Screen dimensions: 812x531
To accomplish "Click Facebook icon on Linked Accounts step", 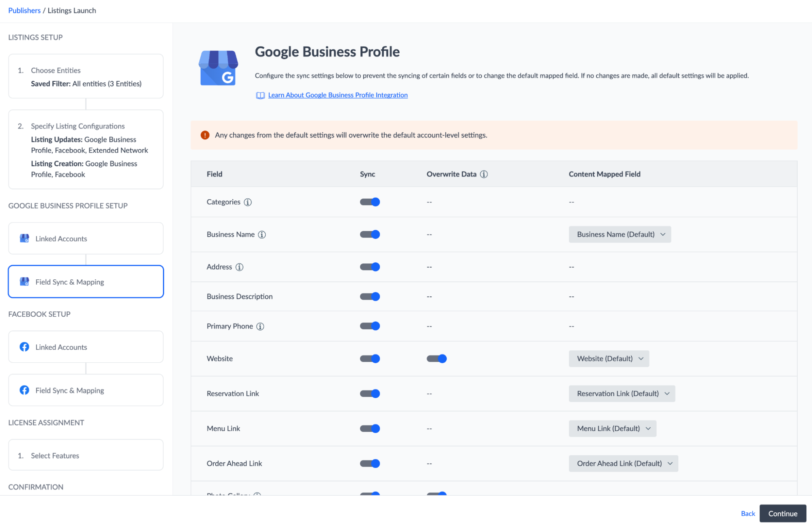I will pos(24,347).
